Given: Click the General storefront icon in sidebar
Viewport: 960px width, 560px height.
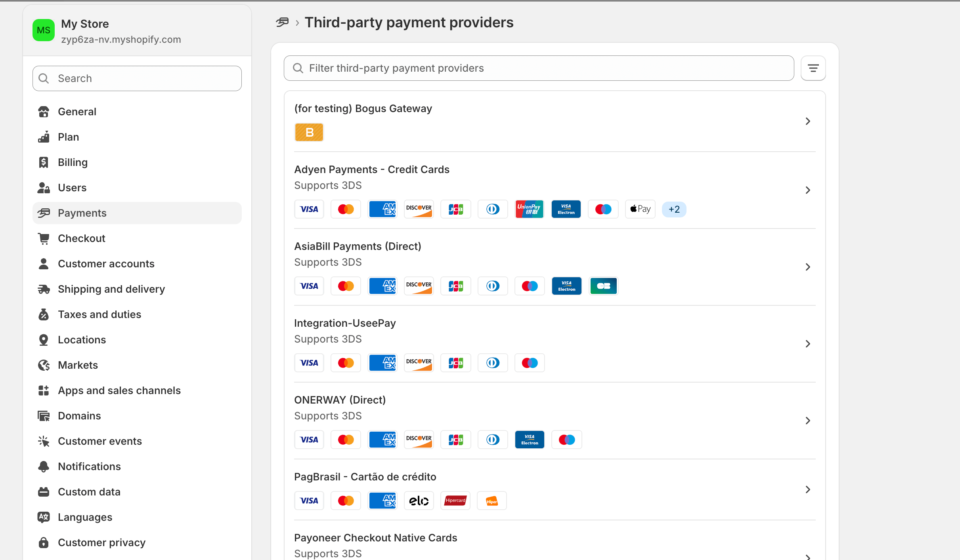Looking at the screenshot, I should click(44, 112).
